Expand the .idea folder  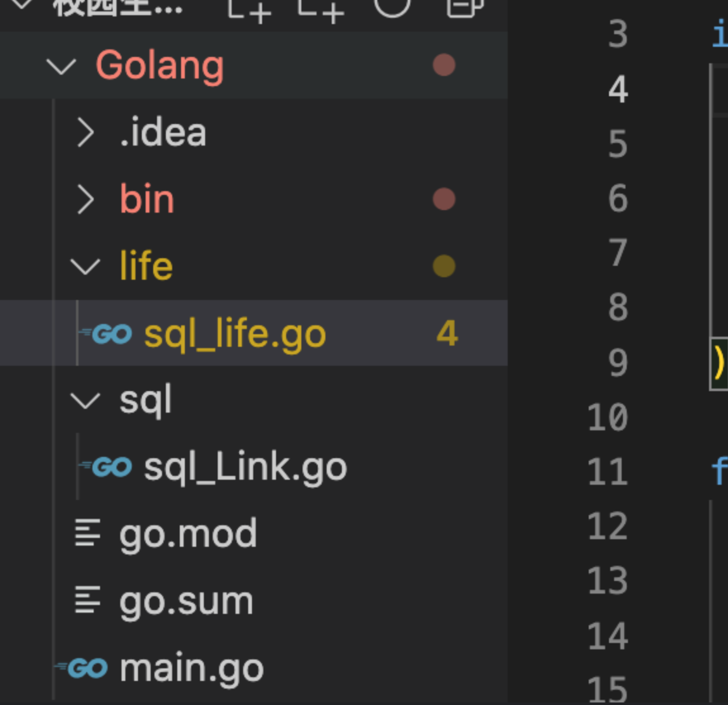[x=85, y=133]
